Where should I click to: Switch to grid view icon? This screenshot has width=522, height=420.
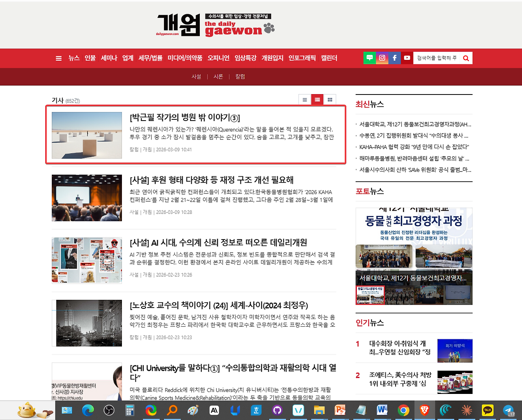click(330, 100)
